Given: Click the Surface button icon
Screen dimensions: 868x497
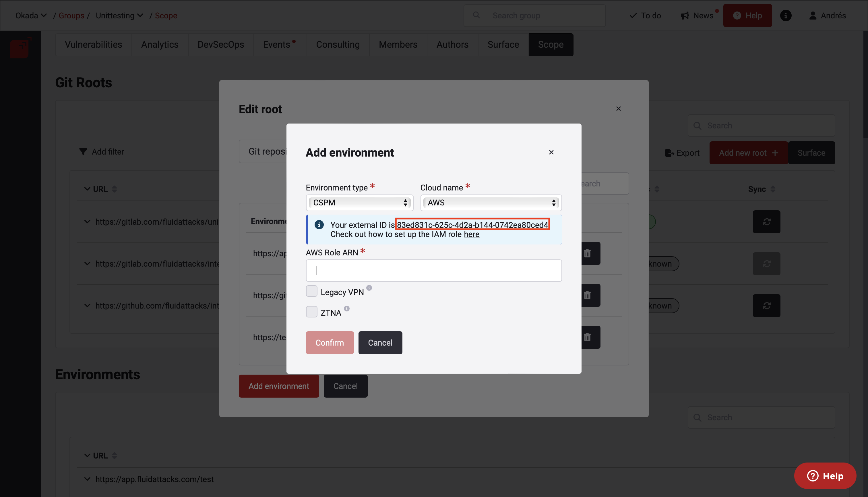Looking at the screenshot, I should point(811,153).
